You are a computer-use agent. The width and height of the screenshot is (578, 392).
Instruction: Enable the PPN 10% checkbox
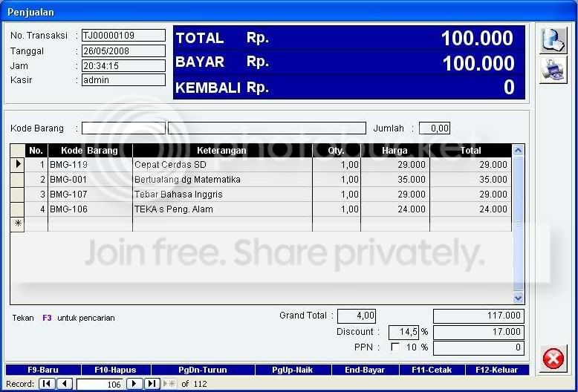point(395,347)
